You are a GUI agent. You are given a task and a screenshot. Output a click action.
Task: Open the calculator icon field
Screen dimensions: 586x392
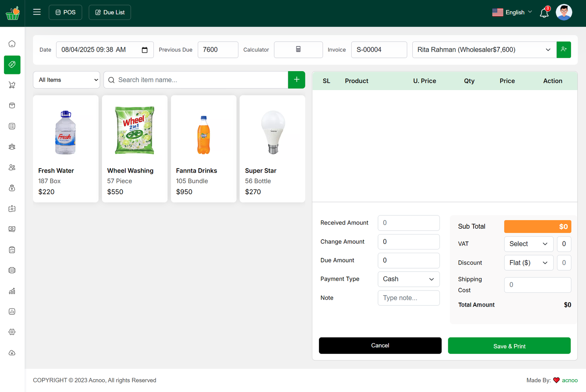[298, 49]
